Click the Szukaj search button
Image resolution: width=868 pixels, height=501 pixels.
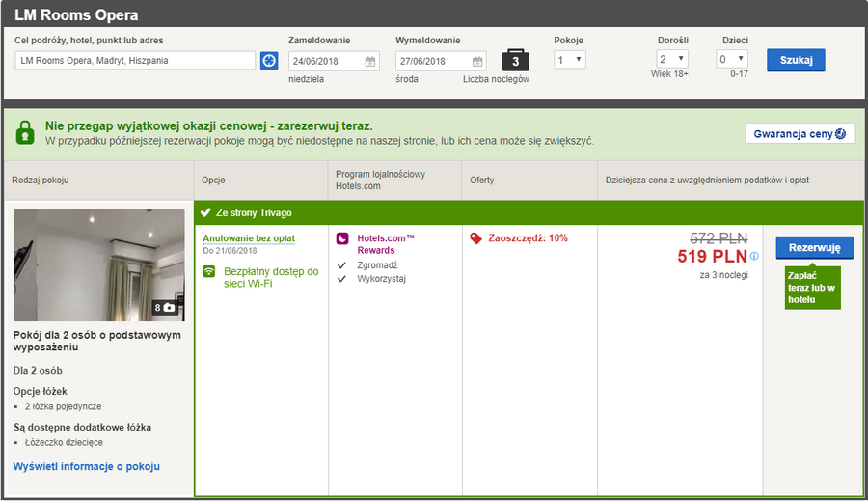click(x=796, y=60)
